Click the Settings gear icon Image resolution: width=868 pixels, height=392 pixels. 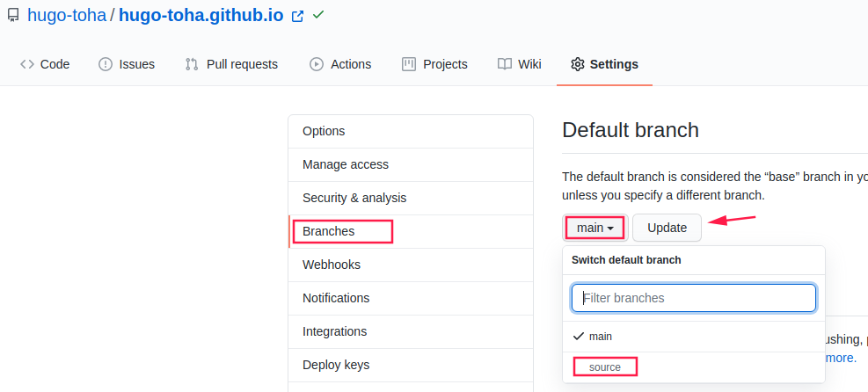click(x=578, y=64)
